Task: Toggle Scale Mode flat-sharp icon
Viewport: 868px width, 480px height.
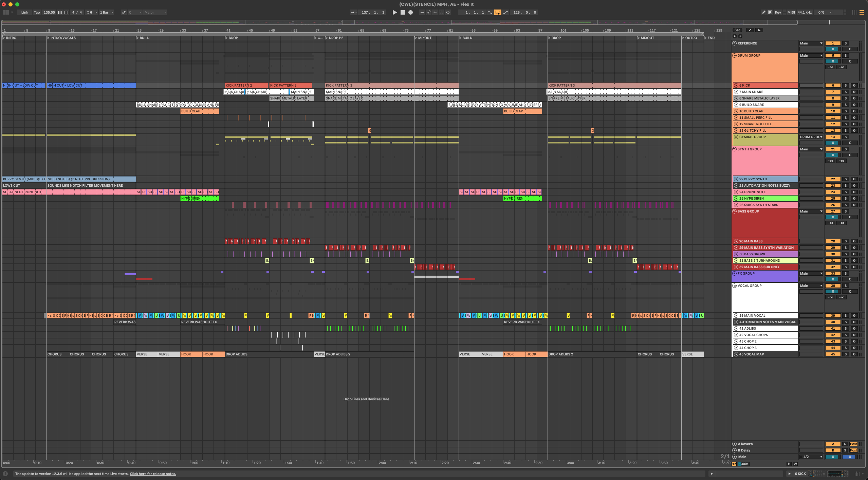Action: pyautogui.click(x=124, y=13)
